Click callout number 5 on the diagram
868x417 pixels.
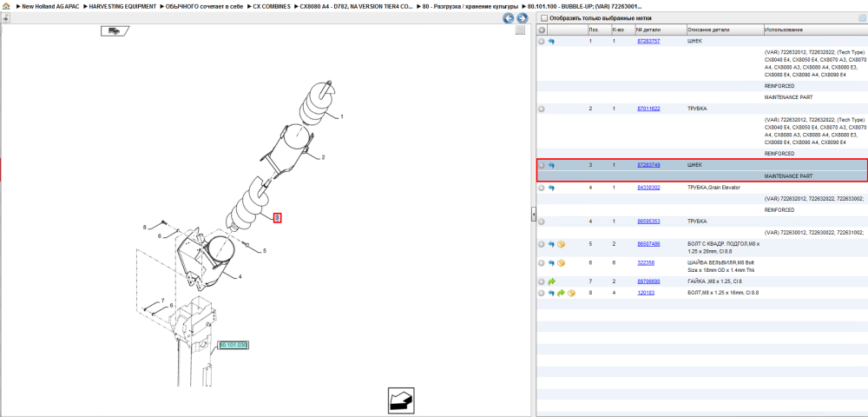click(265, 251)
